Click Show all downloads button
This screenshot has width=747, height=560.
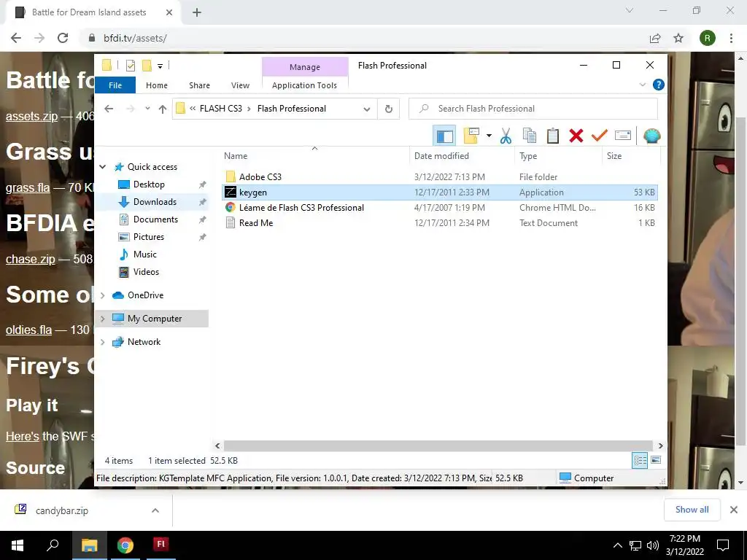(x=692, y=510)
